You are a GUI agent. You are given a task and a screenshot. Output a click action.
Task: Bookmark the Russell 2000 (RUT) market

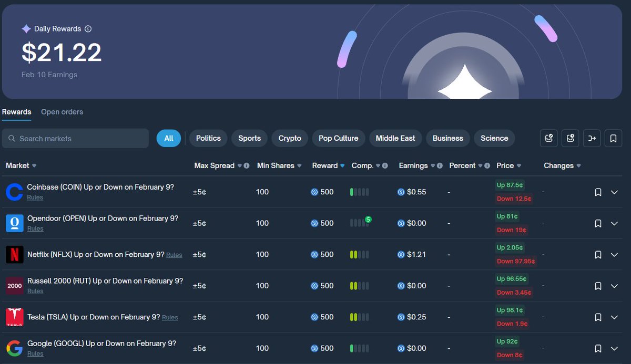click(598, 286)
